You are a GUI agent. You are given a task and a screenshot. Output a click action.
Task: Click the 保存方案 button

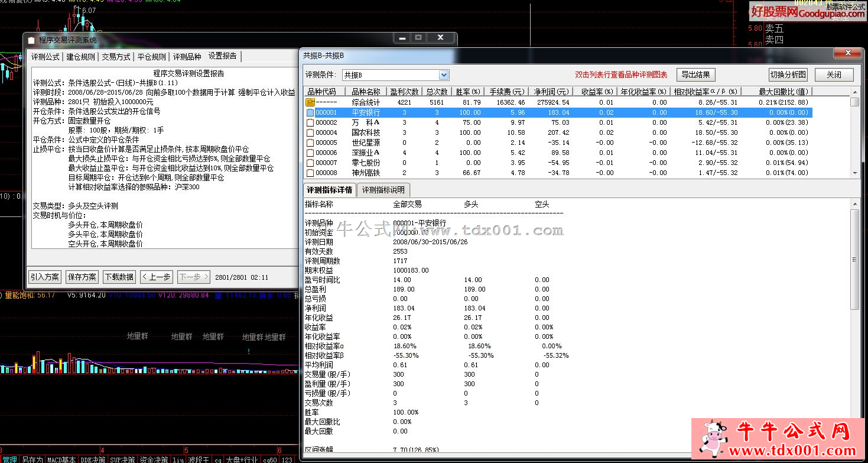click(82, 277)
